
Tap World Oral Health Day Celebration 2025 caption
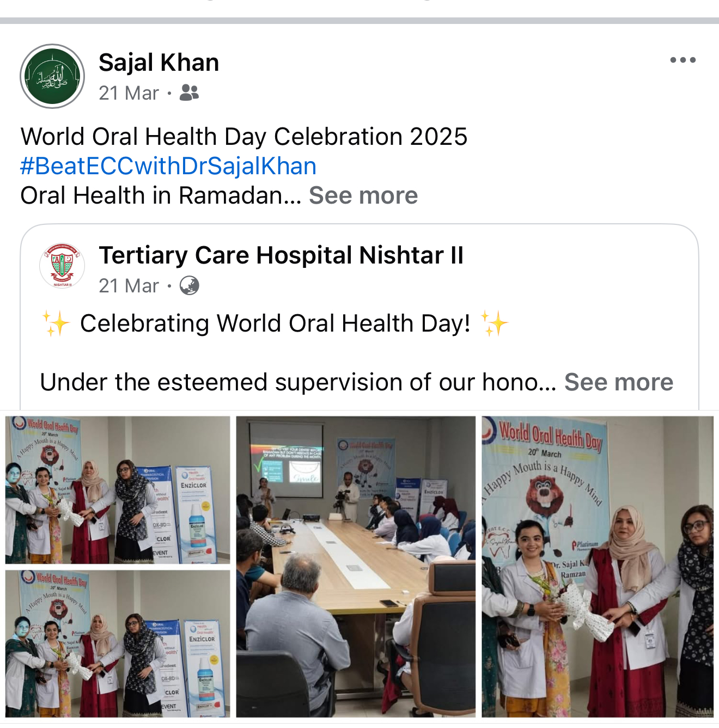(x=244, y=137)
